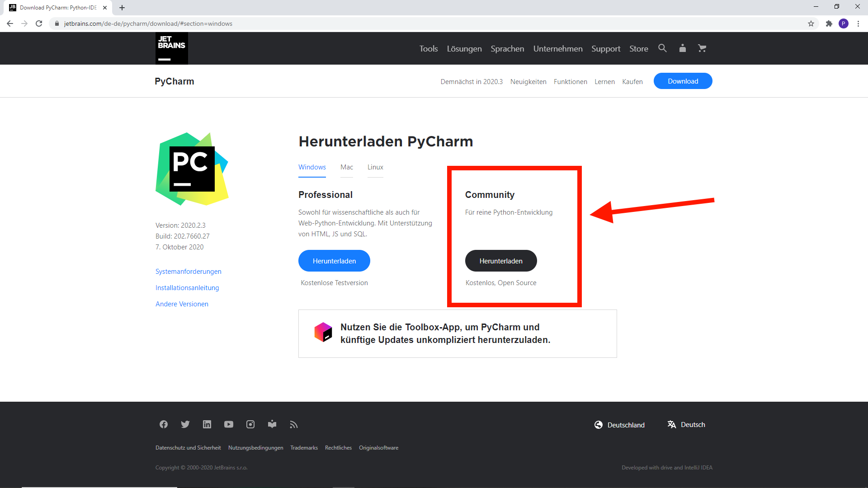Open the Nutzungsbedingungen link
868x488 pixels.
coord(255,448)
